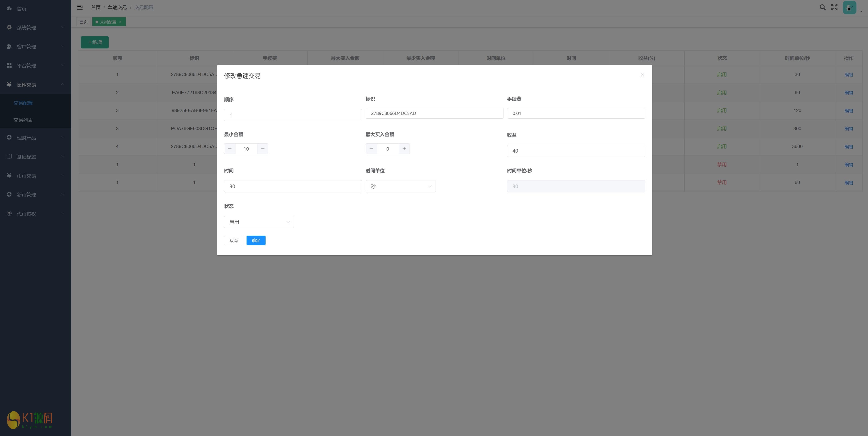Click the search magnifier icon

click(x=822, y=7)
